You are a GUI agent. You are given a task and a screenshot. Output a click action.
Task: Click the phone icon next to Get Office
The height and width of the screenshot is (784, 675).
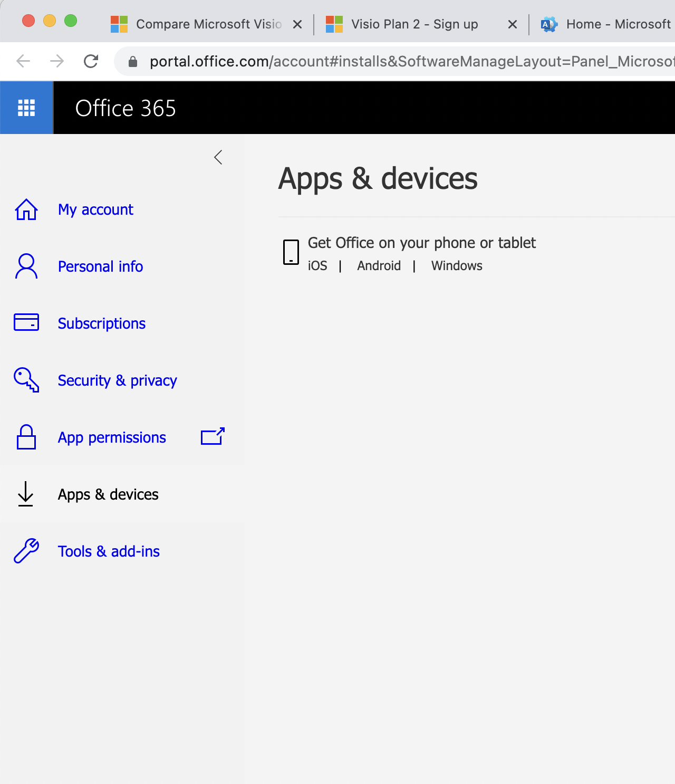tap(291, 252)
